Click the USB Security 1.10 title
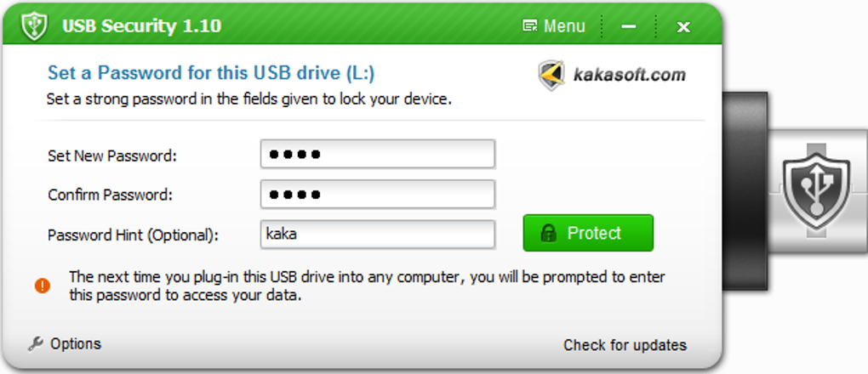The height and width of the screenshot is (374, 868). (141, 26)
